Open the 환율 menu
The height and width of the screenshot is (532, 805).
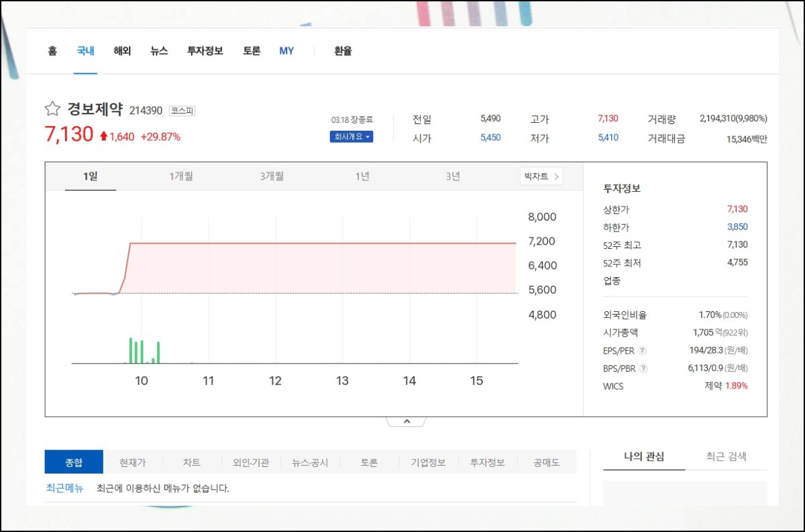(x=343, y=51)
